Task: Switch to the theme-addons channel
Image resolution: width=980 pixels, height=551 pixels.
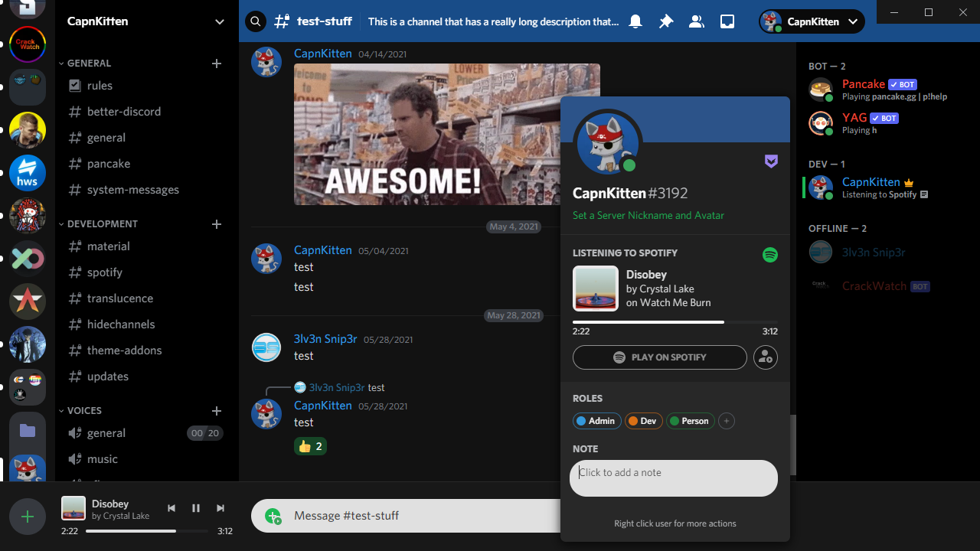Action: tap(124, 350)
